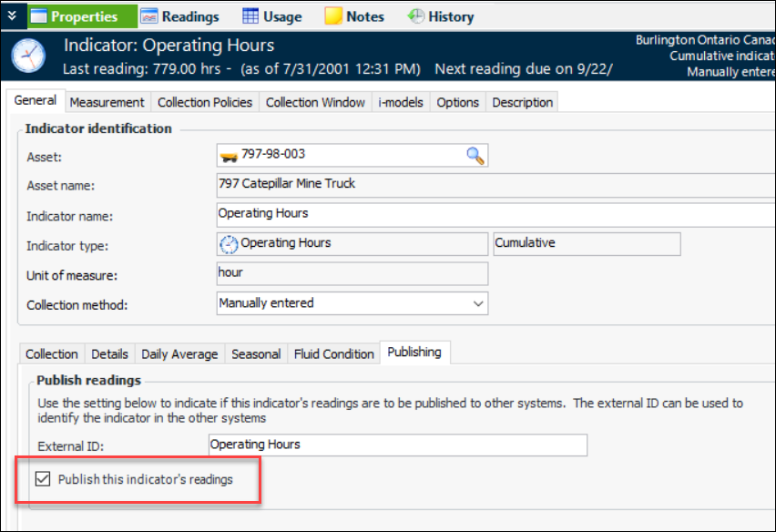Open the Collection Window tab
Screen dimensions: 776x532
coord(315,102)
